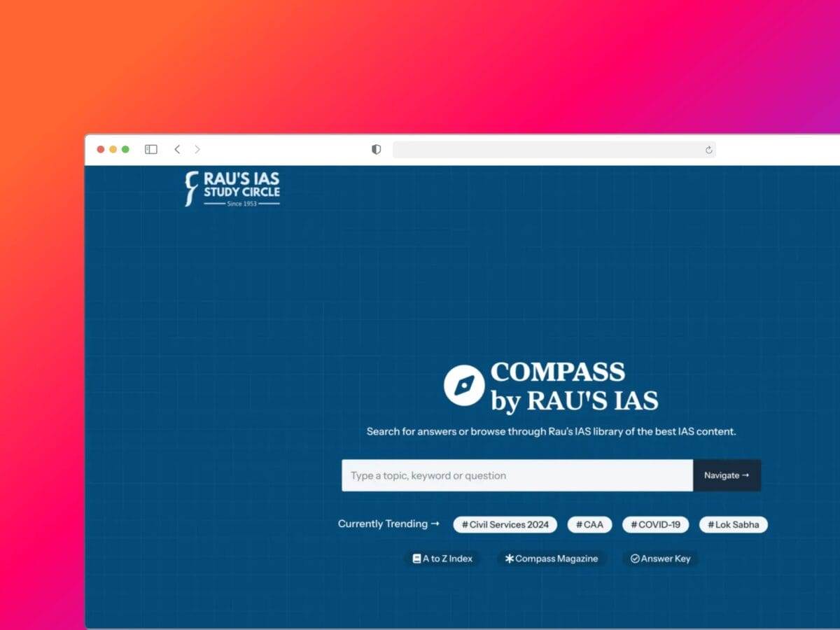Maximize the window using the green button
Screen dimensions: 840x630
[x=125, y=149]
